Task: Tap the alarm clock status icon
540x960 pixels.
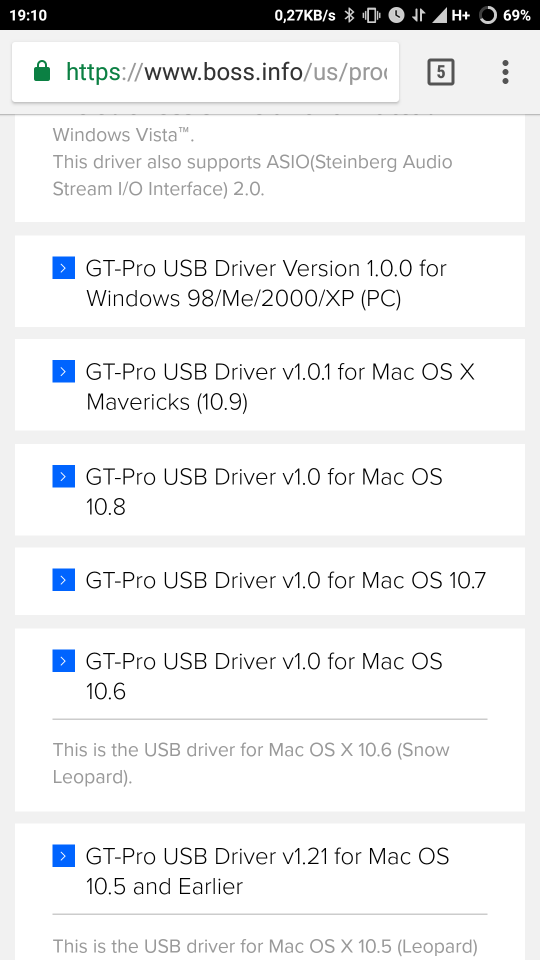Action: tap(396, 15)
